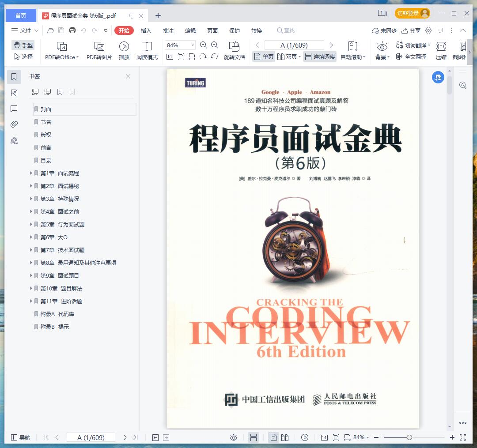Click the PDF转图片 tool
Image resolution: width=477 pixels, height=448 pixels.
click(x=99, y=51)
